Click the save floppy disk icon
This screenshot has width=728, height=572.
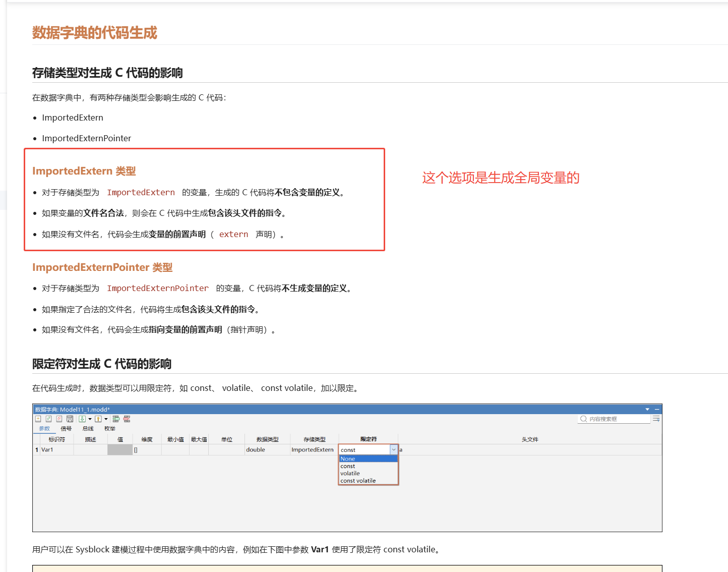70,419
